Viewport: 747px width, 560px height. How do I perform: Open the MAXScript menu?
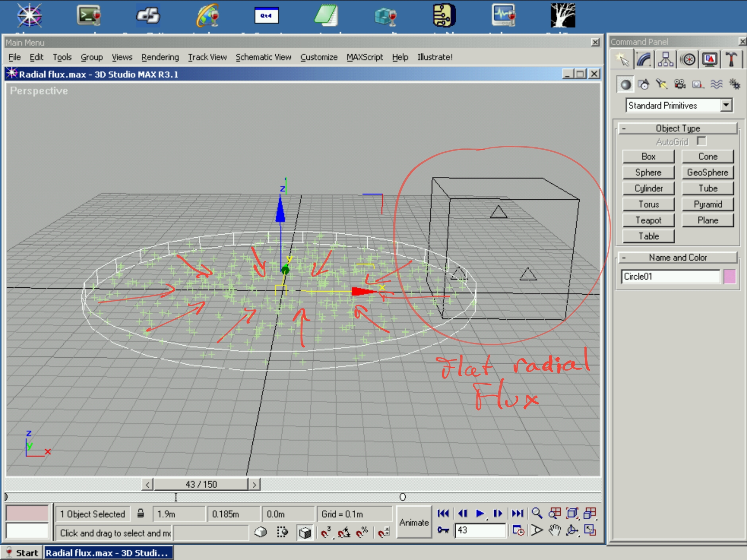click(x=364, y=57)
